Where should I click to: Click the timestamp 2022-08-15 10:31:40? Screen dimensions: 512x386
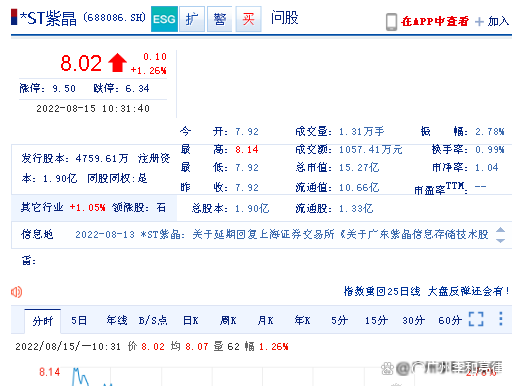click(93, 109)
